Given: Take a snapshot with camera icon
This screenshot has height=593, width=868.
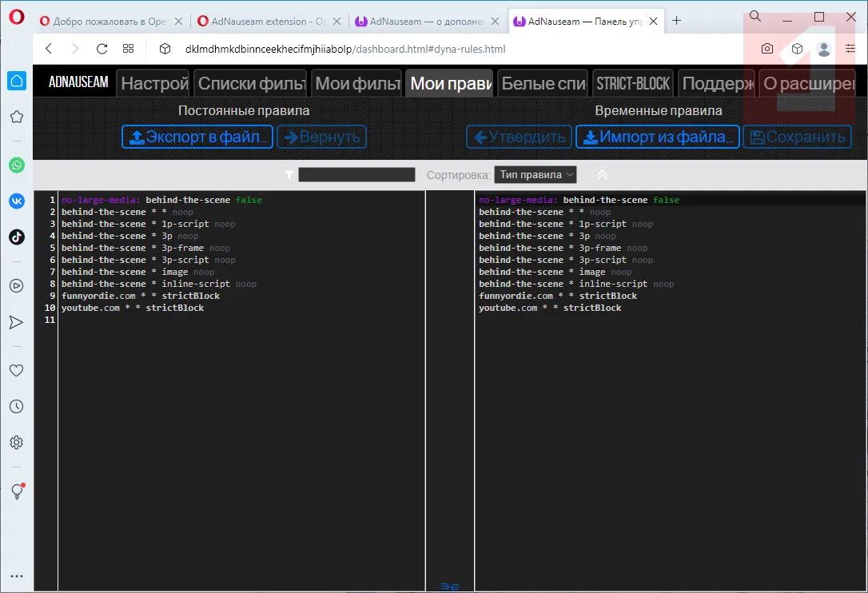Looking at the screenshot, I should (767, 49).
